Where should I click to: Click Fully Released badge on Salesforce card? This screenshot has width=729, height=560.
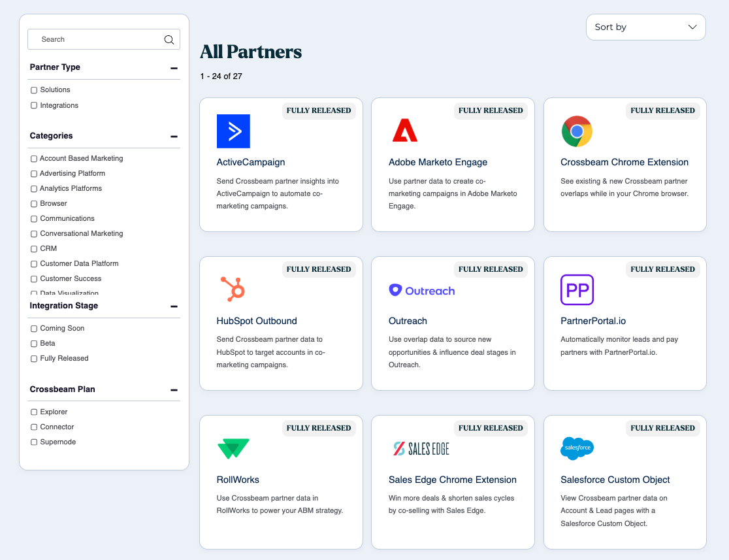(663, 428)
